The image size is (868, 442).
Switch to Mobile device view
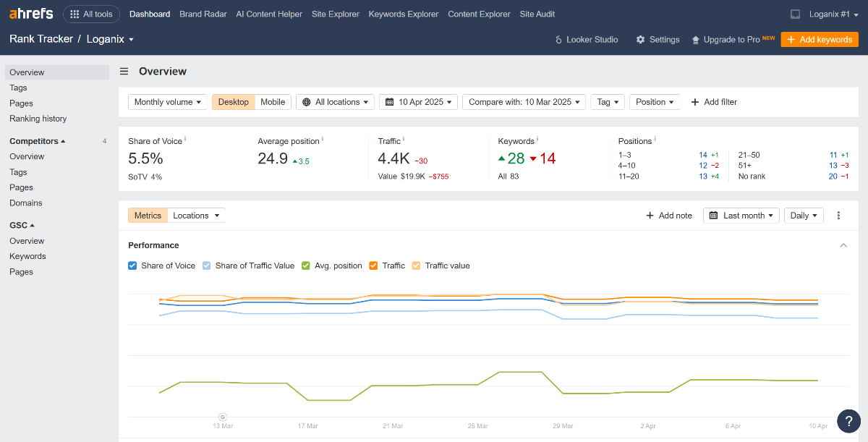coord(273,102)
